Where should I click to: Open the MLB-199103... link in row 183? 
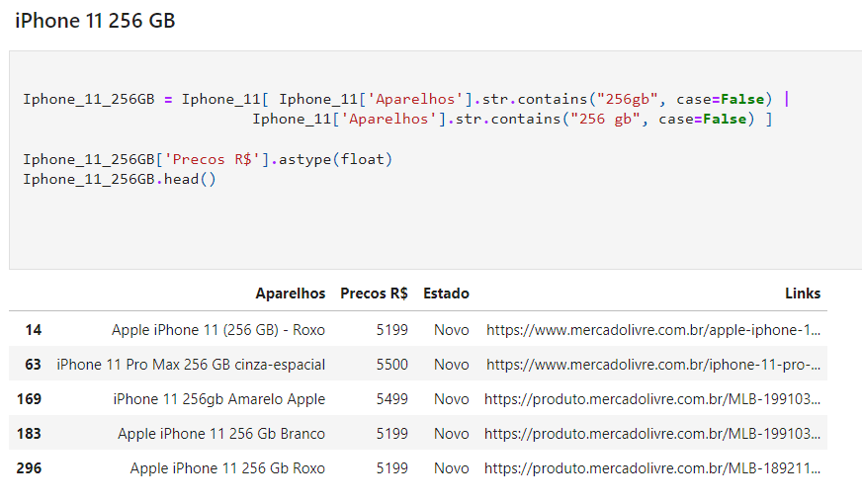coord(652,434)
